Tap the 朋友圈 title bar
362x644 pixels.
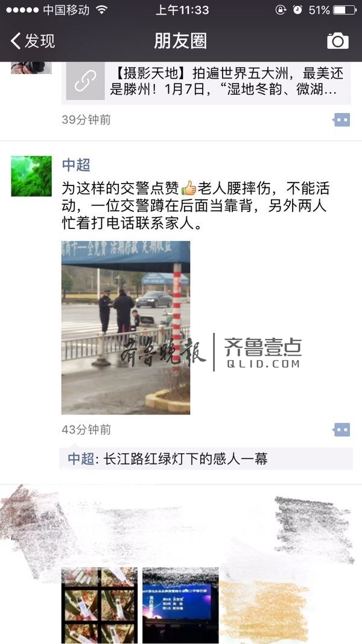click(180, 41)
